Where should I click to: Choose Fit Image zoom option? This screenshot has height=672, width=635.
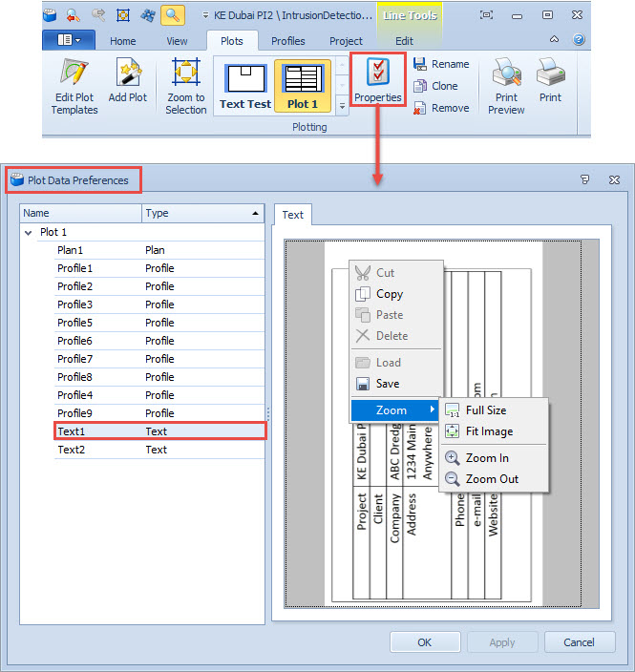point(494,431)
